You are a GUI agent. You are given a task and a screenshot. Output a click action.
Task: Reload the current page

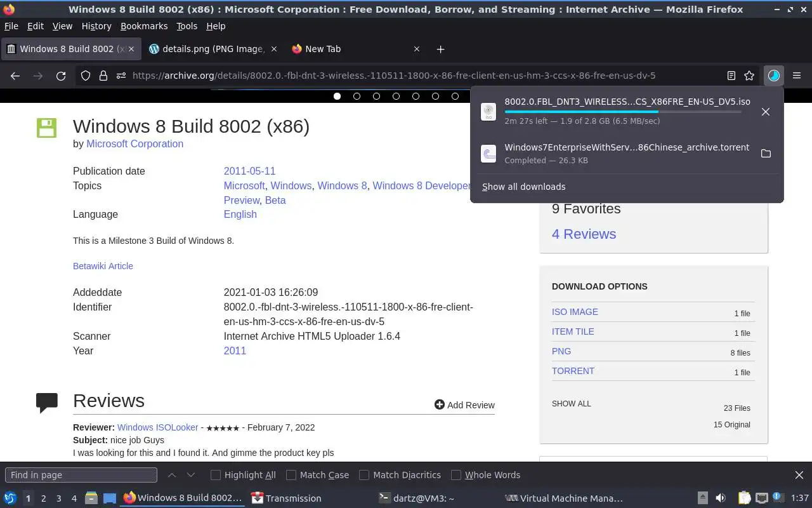[61, 76]
